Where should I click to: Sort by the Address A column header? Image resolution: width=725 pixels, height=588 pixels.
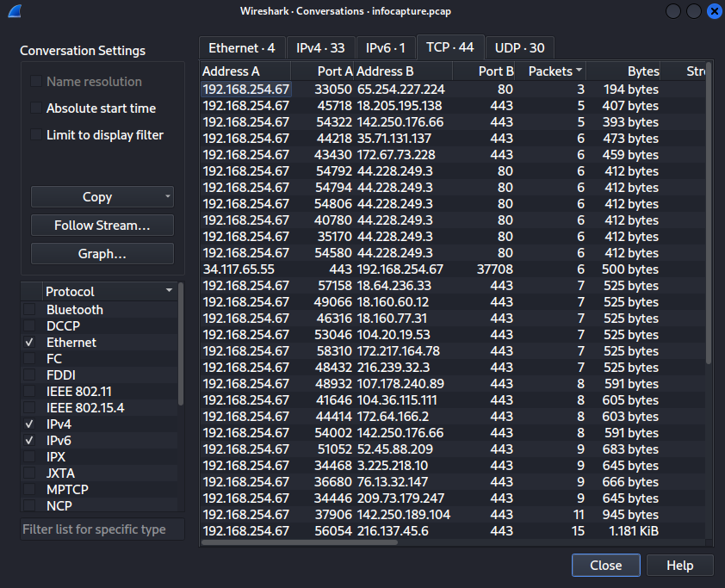(245, 71)
